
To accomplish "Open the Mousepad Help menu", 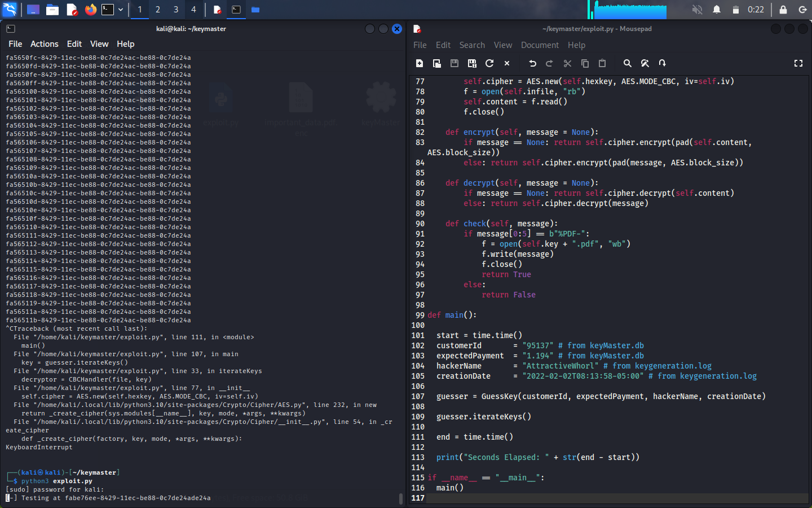I will 576,45.
